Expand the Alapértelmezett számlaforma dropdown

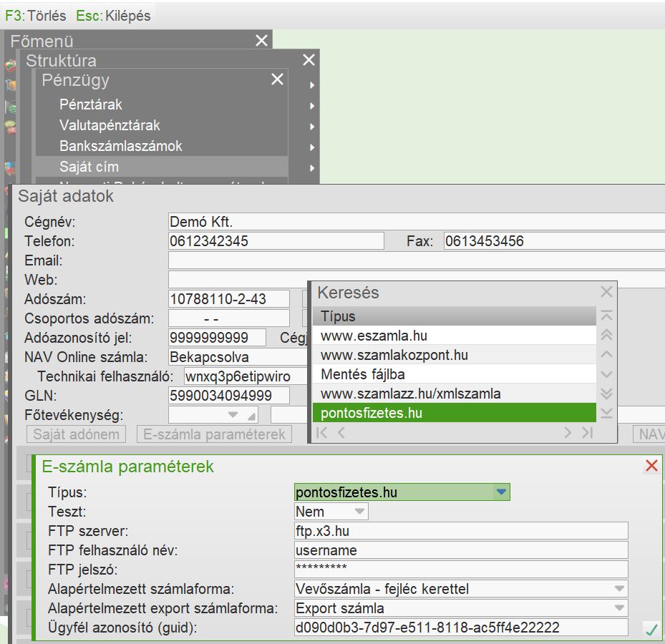coord(619,589)
